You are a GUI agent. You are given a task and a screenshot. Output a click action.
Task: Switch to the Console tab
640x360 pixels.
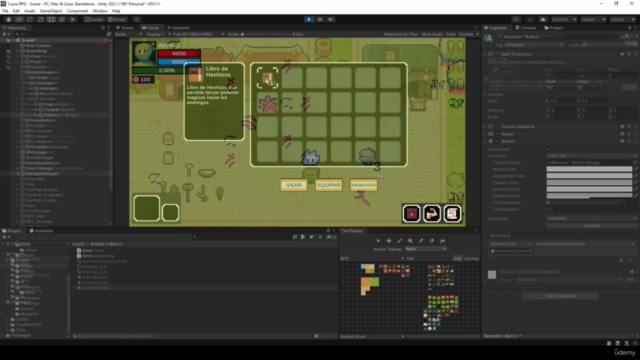pyautogui.click(x=526, y=28)
